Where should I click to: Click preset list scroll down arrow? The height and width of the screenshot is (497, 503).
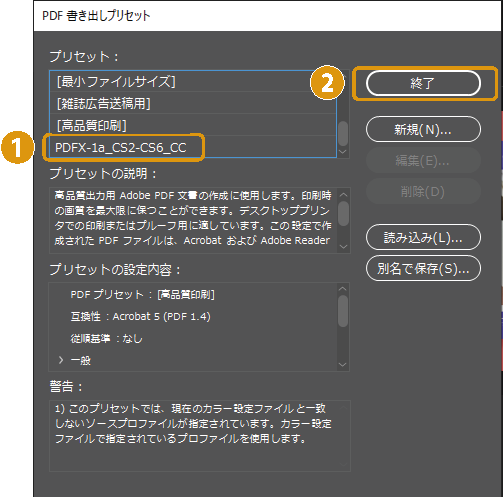pyautogui.click(x=342, y=152)
